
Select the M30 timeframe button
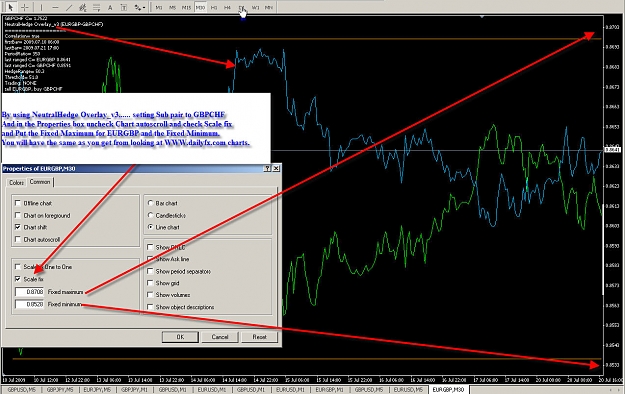200,7
